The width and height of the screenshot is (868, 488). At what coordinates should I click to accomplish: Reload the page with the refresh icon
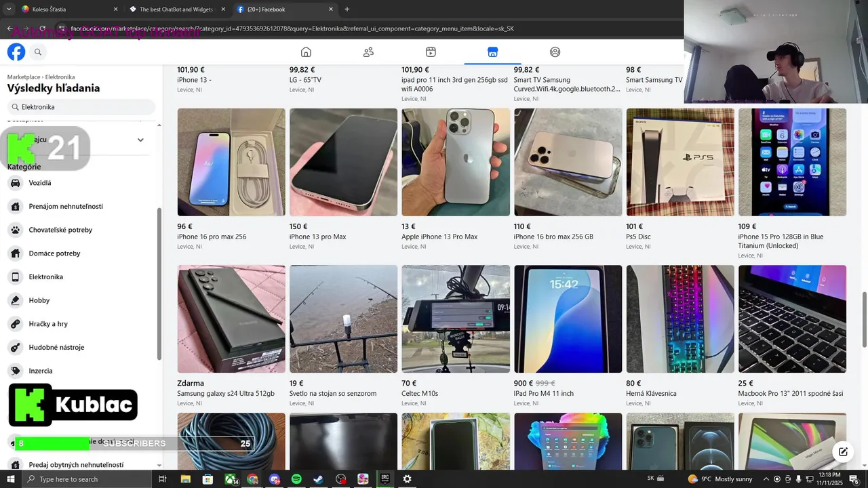pyautogui.click(x=43, y=28)
